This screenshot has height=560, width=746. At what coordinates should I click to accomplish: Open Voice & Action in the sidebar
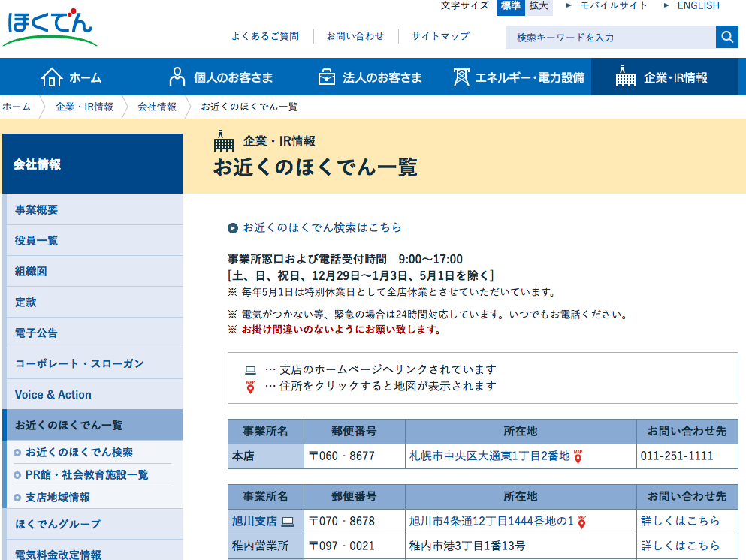coord(94,395)
